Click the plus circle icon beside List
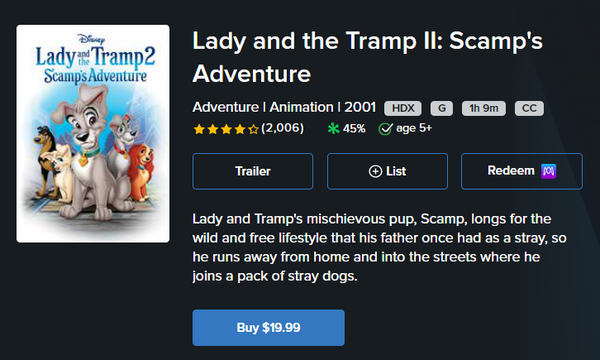The image size is (600, 360). (x=375, y=171)
